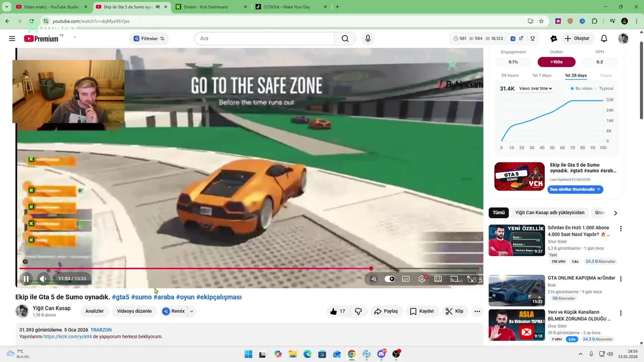Open Analizler for this video
The width and height of the screenshot is (644, 362).
click(95, 311)
